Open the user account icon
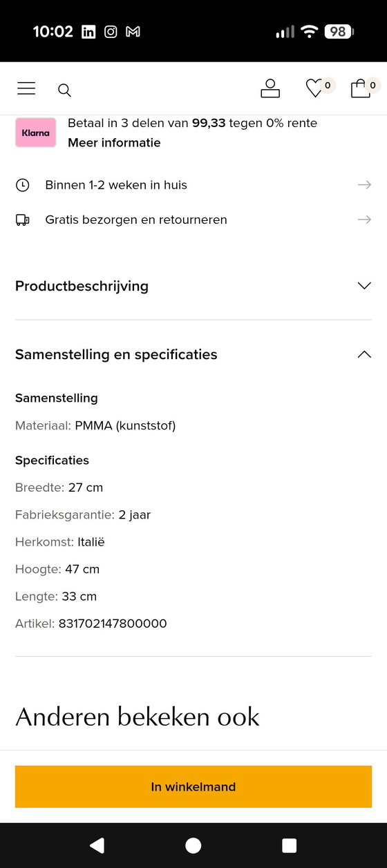Viewport: 387px width, 868px height. [270, 88]
